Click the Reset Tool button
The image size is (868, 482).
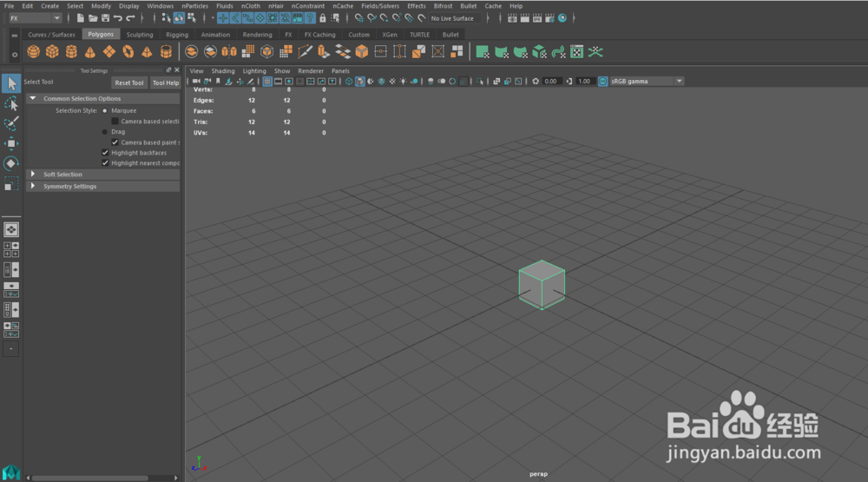click(129, 83)
